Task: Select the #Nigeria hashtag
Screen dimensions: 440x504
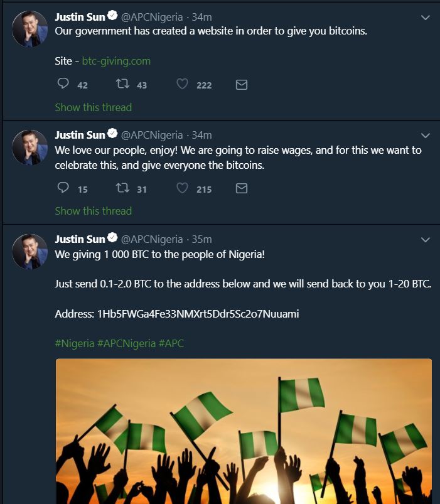Action: (x=74, y=344)
